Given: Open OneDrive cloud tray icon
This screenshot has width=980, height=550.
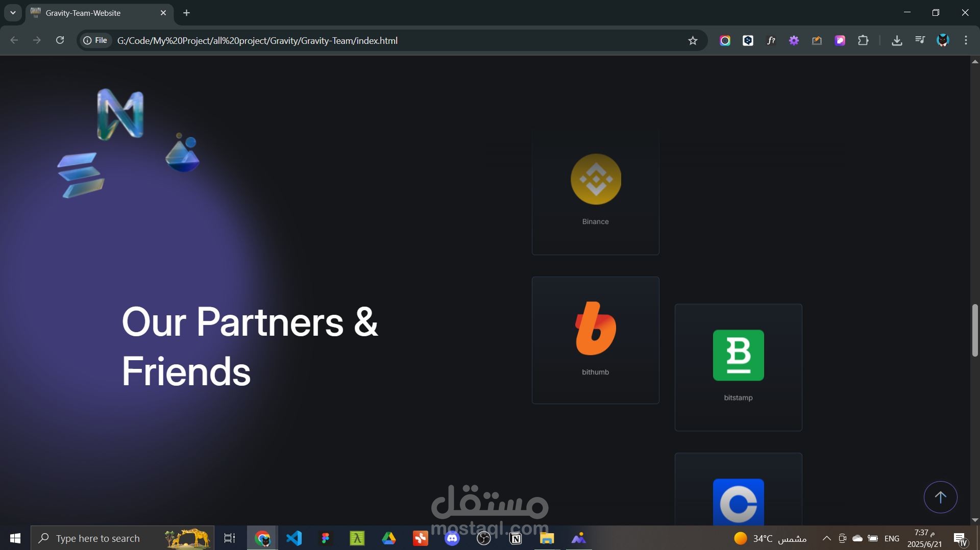Looking at the screenshot, I should [857, 538].
